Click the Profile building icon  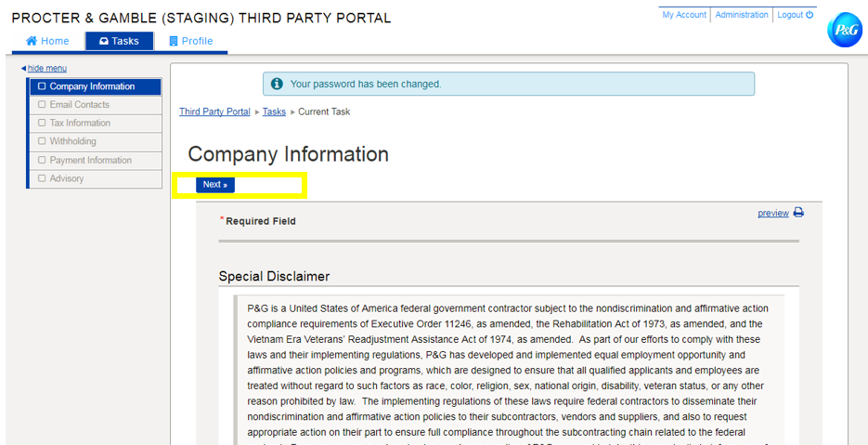click(x=174, y=41)
